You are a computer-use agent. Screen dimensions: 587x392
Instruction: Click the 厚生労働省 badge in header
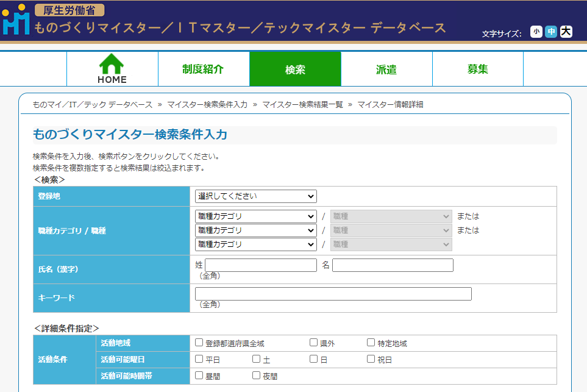pyautogui.click(x=69, y=10)
